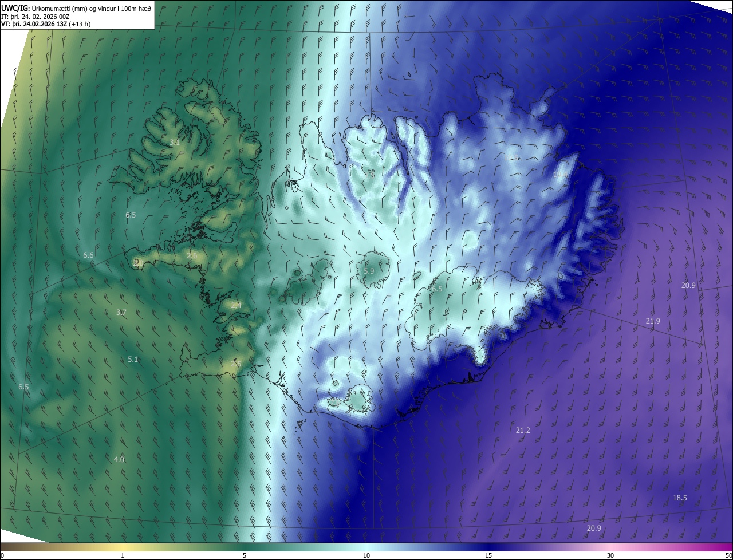
Task: Click the map value label 3.1
Action: [x=175, y=142]
